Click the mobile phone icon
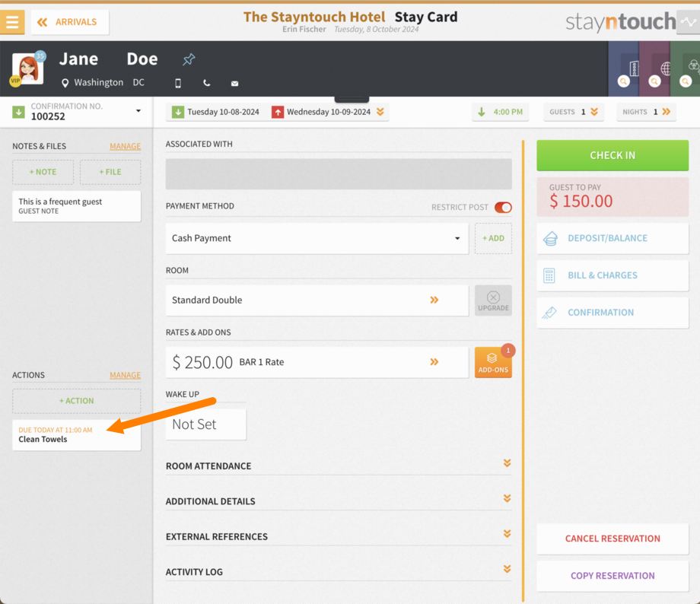 click(178, 83)
